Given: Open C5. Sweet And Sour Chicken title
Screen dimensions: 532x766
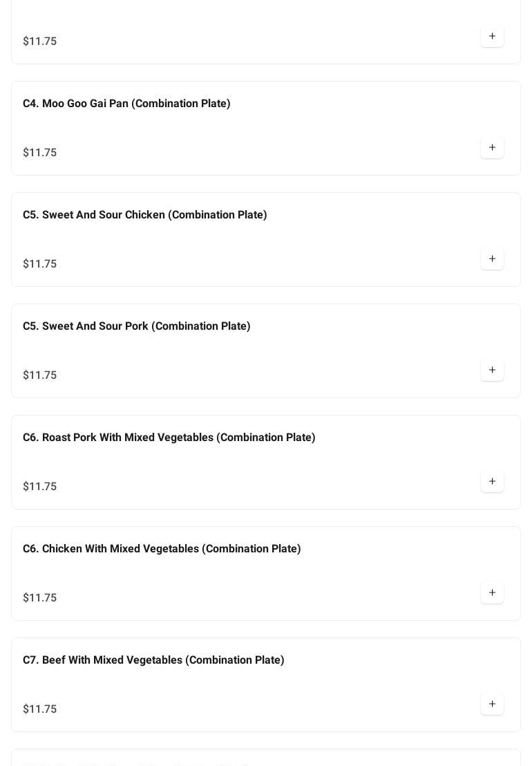Looking at the screenshot, I should tap(145, 215).
